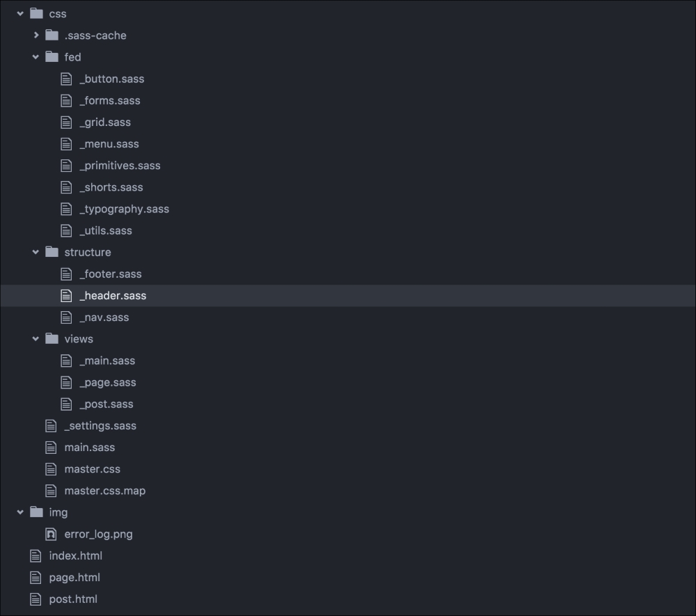Viewport: 696px width, 616px height.
Task: Click the folder icon next to .sass-cache
Action: 52,35
